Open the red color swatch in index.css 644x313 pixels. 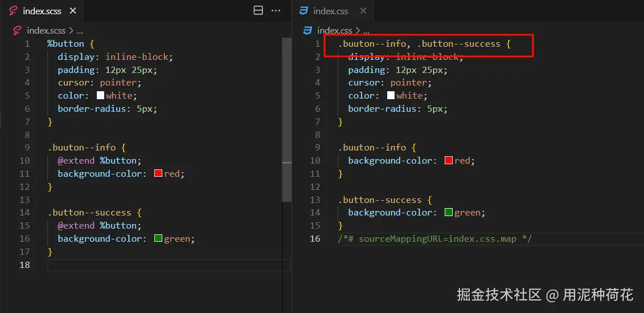pyautogui.click(x=449, y=160)
